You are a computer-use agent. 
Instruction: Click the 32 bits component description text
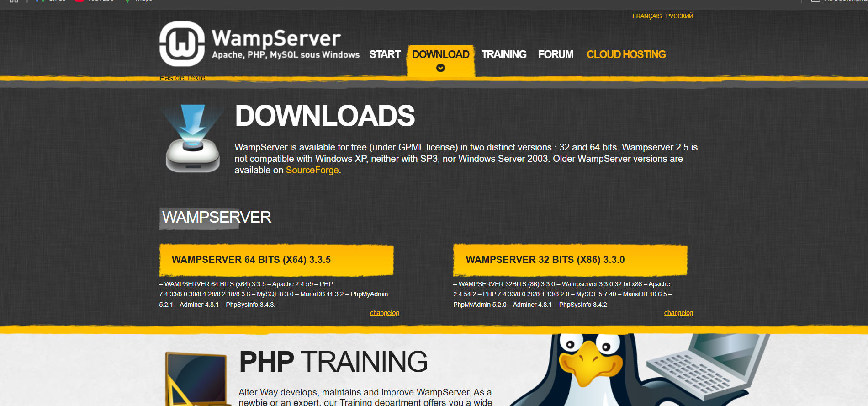pyautogui.click(x=562, y=294)
